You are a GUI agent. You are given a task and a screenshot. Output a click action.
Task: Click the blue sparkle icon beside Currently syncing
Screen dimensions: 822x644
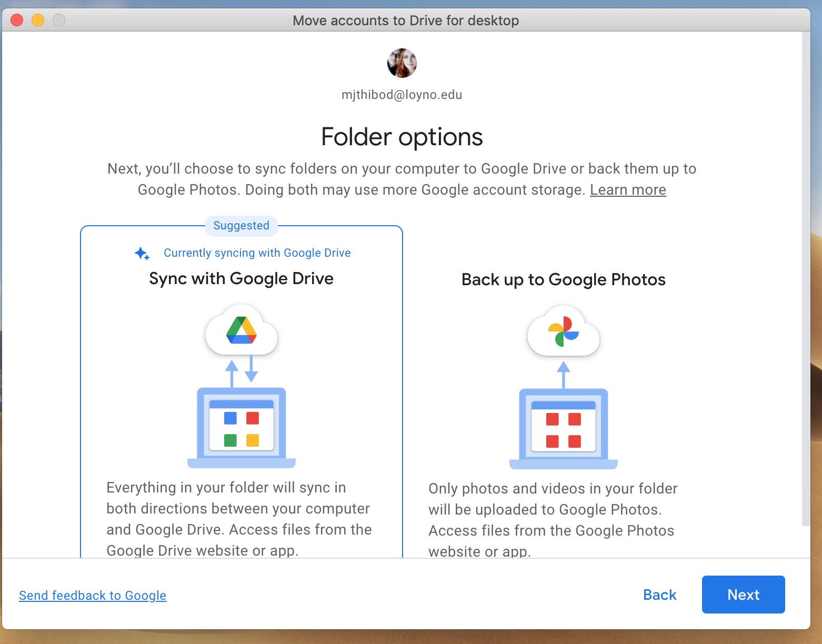tap(142, 254)
